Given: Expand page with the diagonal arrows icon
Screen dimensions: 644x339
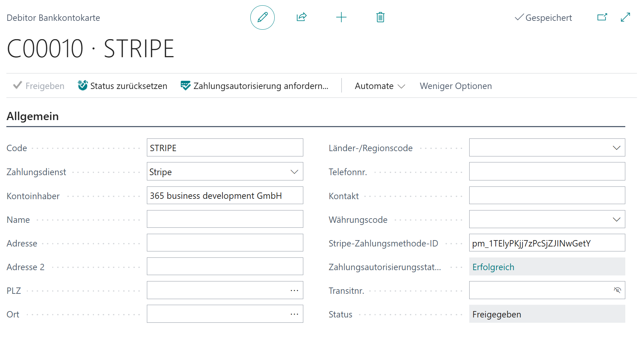Looking at the screenshot, I should [x=625, y=17].
